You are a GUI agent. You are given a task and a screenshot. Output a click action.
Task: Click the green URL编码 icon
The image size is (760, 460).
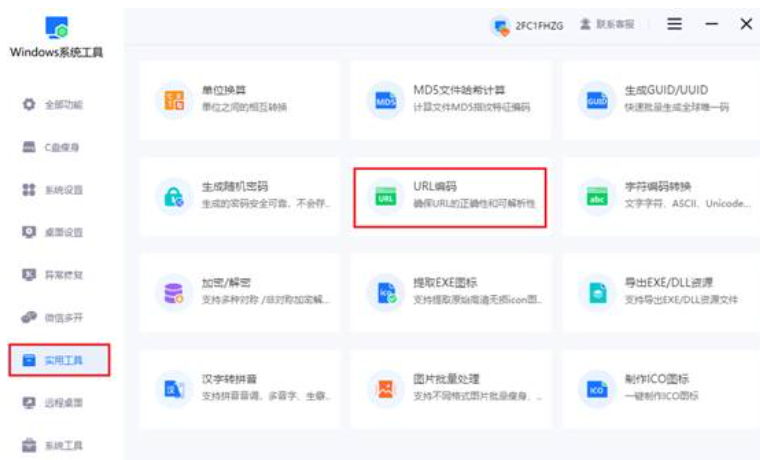[x=386, y=197]
